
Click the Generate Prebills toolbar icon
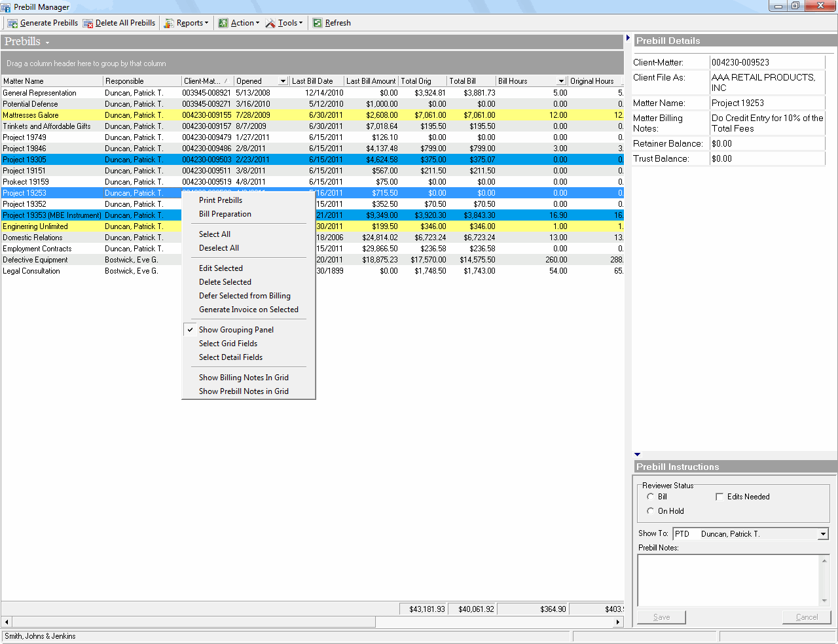tap(12, 23)
